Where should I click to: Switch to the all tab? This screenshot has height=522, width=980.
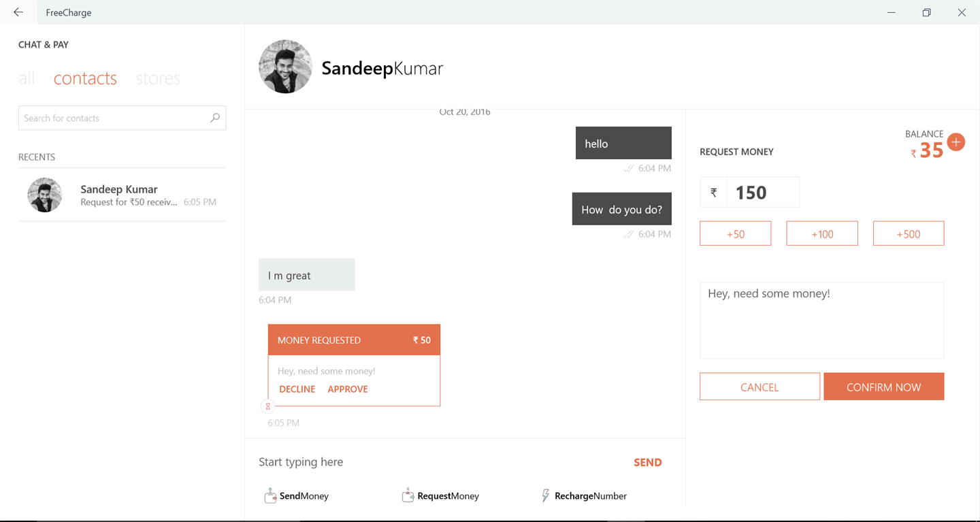pos(27,78)
